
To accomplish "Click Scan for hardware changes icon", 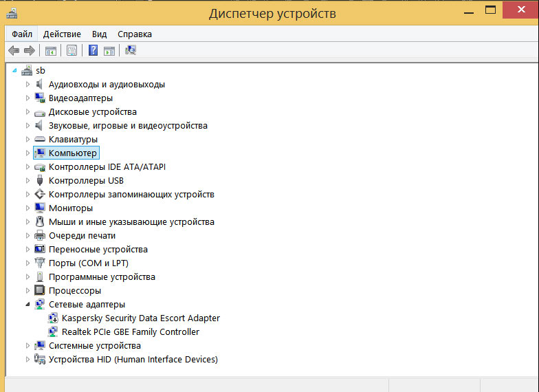I will click(131, 51).
